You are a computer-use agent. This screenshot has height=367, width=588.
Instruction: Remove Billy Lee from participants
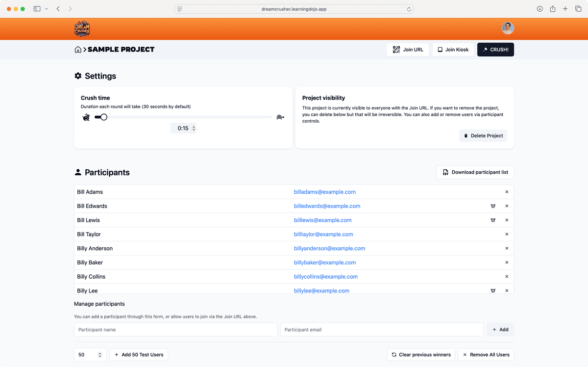point(507,290)
